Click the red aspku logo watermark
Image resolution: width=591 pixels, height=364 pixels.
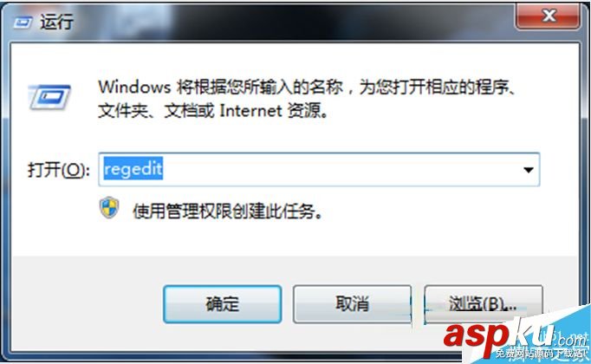coord(498,335)
